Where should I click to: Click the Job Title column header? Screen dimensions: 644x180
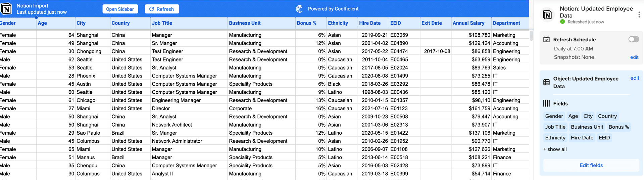[189, 23]
